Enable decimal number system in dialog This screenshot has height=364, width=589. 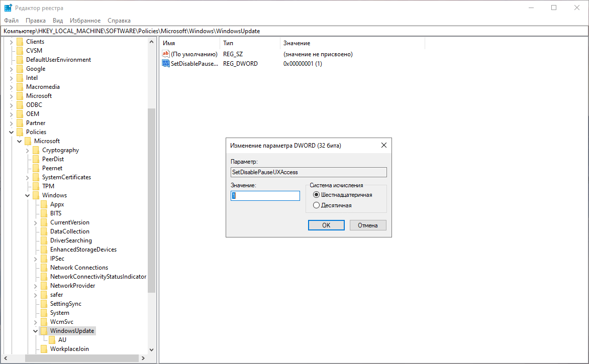[x=317, y=205]
